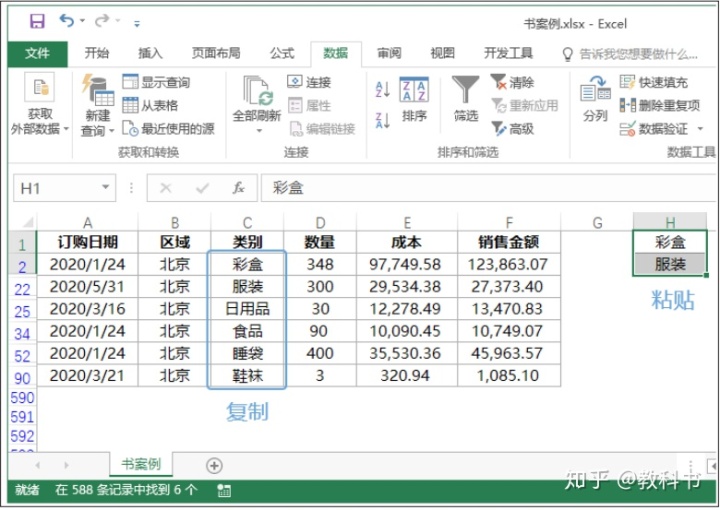The width and height of the screenshot is (720, 510).
Task: Open the Undo history dropdown arrow
Action: pyautogui.click(x=83, y=21)
